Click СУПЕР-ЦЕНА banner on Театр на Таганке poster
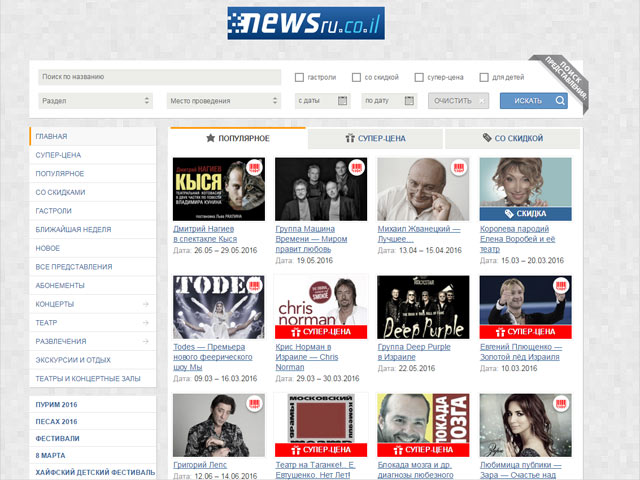 (321, 450)
